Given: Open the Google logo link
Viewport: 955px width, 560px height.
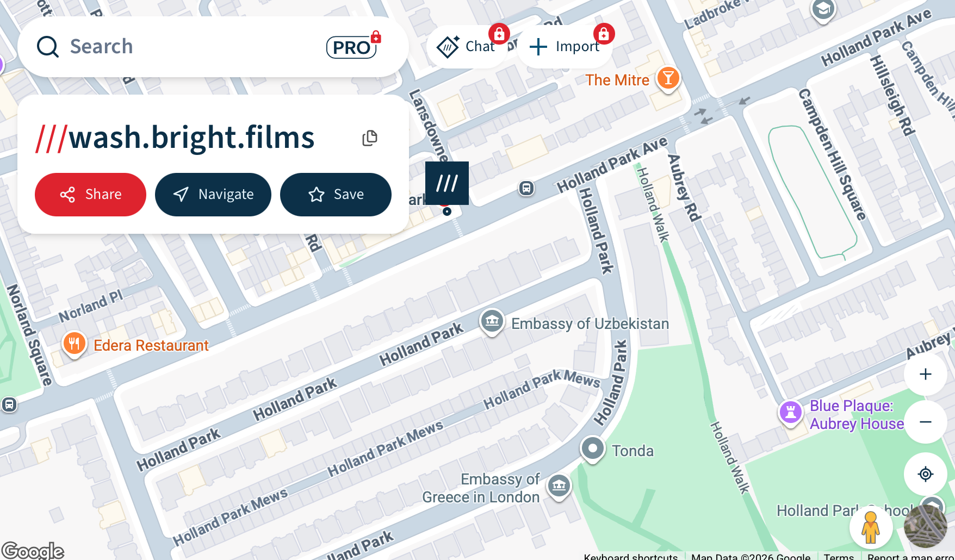Looking at the screenshot, I should 33,551.
